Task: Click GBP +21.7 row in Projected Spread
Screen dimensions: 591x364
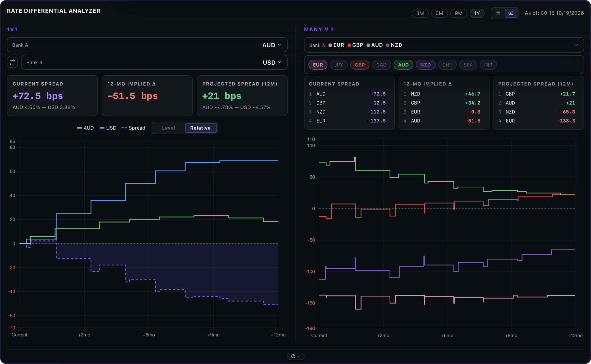Action: click(537, 94)
